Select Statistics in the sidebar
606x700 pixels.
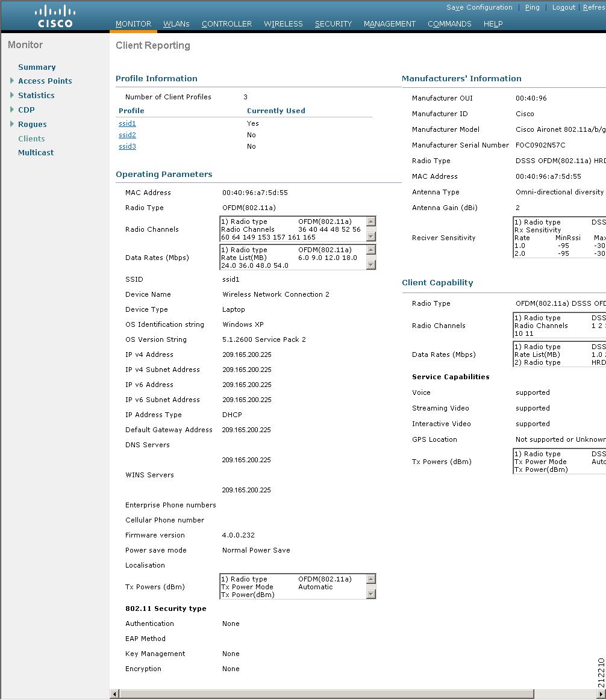point(36,95)
